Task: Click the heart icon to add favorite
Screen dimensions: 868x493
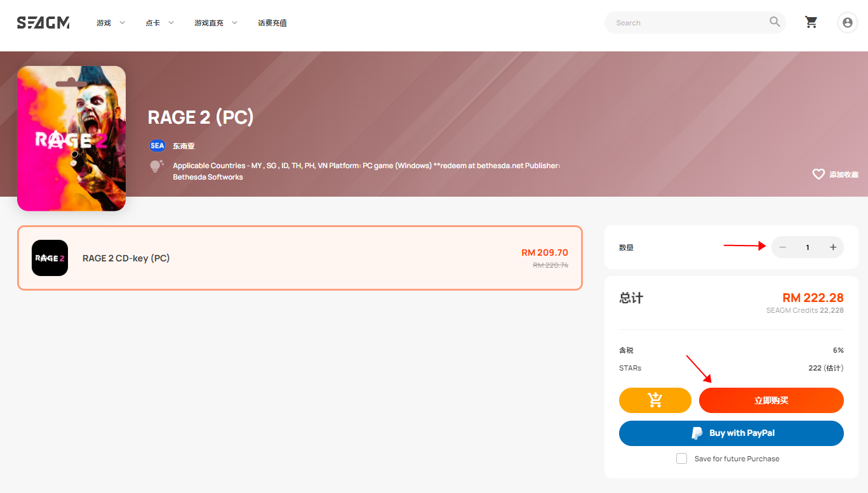Action: click(818, 174)
